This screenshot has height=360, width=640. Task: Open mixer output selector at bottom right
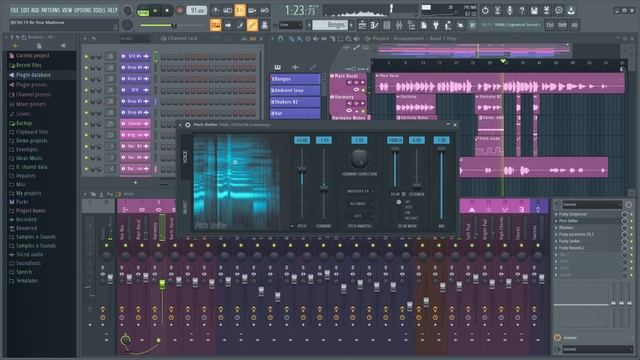click(597, 349)
